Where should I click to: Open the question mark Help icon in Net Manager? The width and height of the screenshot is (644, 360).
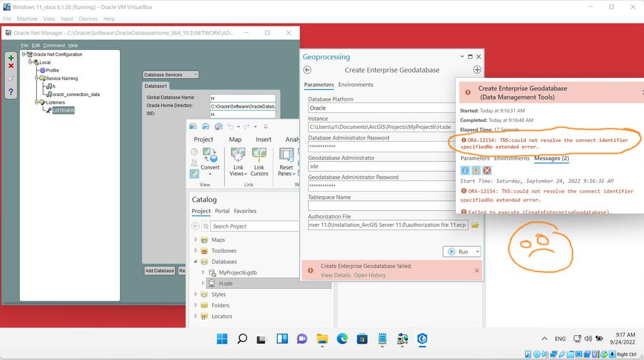coord(11,92)
